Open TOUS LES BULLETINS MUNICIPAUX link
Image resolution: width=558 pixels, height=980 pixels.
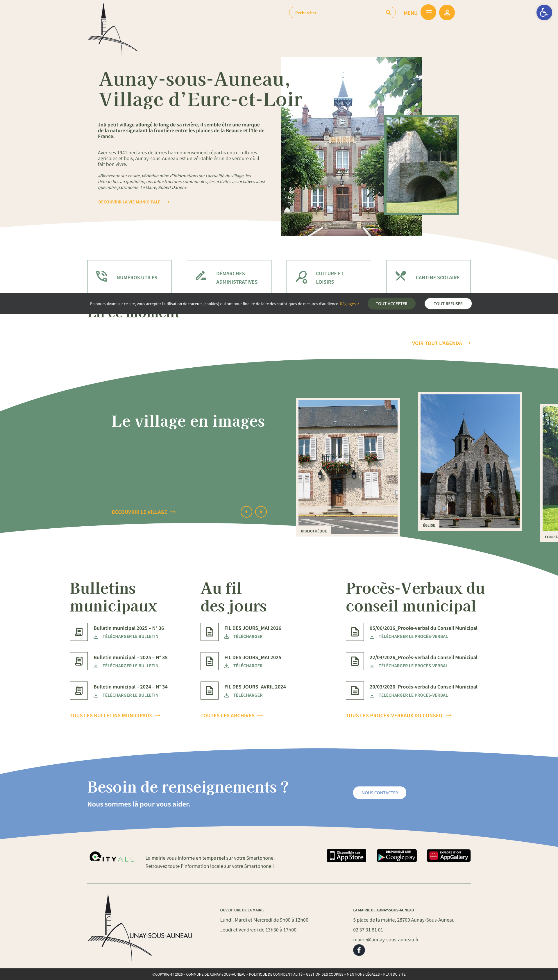point(115,716)
